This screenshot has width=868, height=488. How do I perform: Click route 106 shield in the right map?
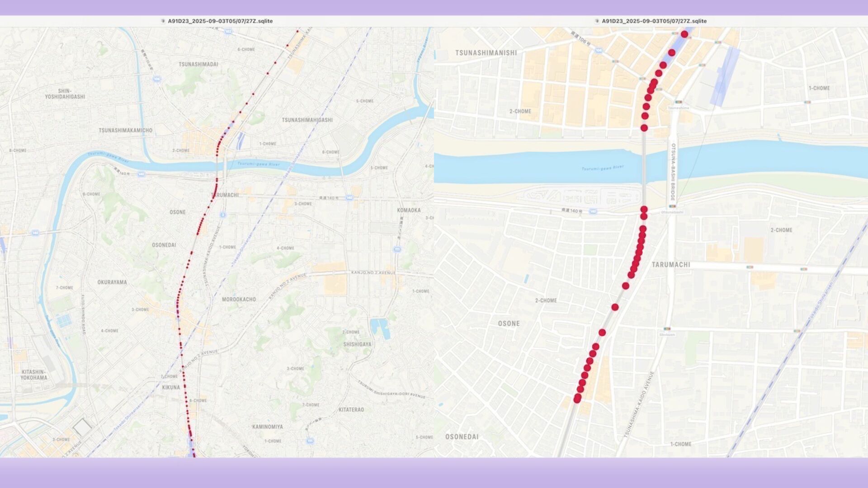[x=599, y=50]
